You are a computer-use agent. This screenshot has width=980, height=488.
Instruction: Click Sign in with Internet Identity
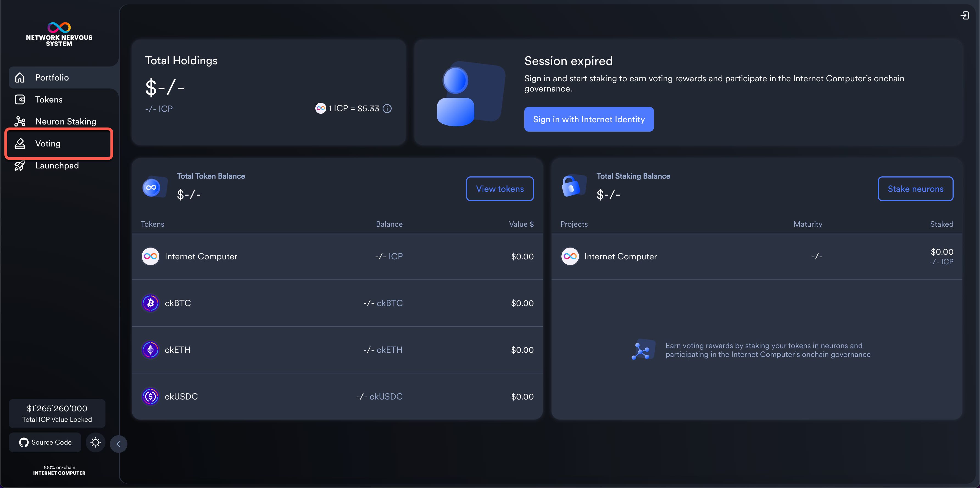pos(589,120)
